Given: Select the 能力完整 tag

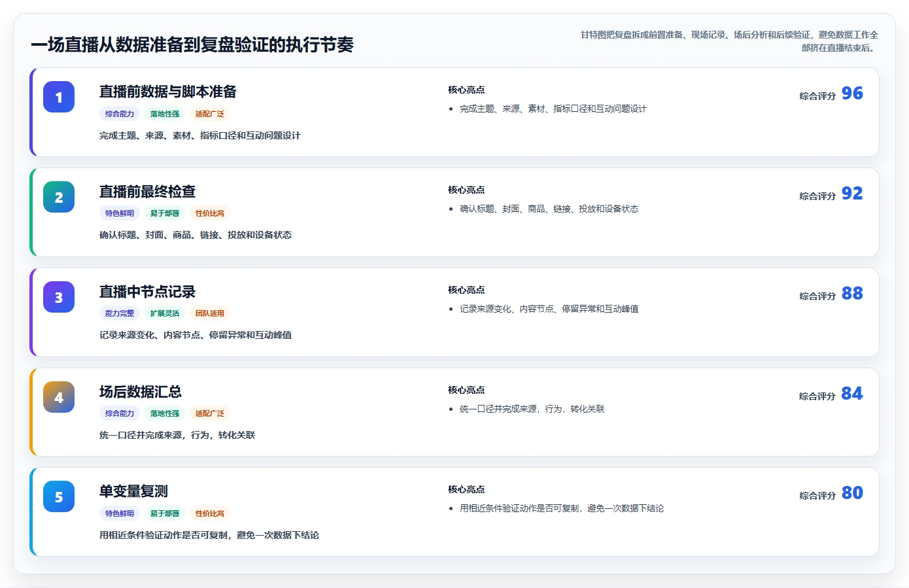Looking at the screenshot, I should (120, 313).
